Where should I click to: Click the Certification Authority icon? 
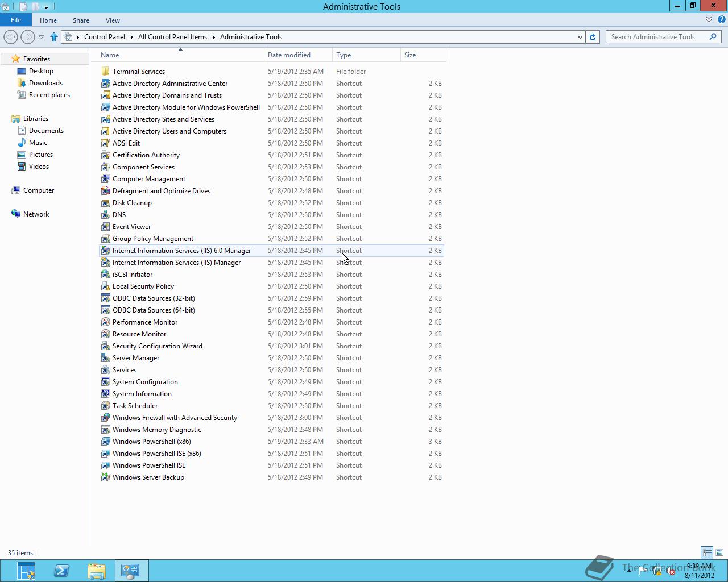pyautogui.click(x=105, y=155)
